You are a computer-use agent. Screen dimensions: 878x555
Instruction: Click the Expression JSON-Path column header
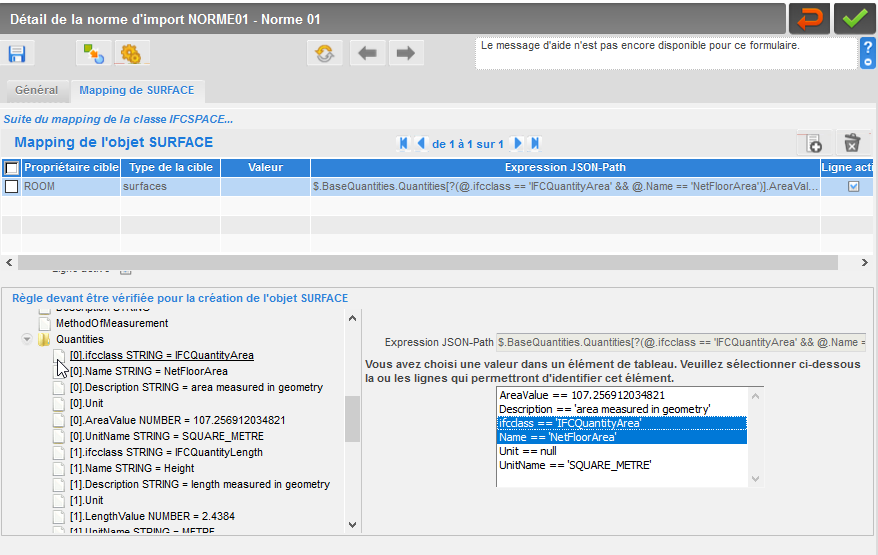[x=565, y=167]
